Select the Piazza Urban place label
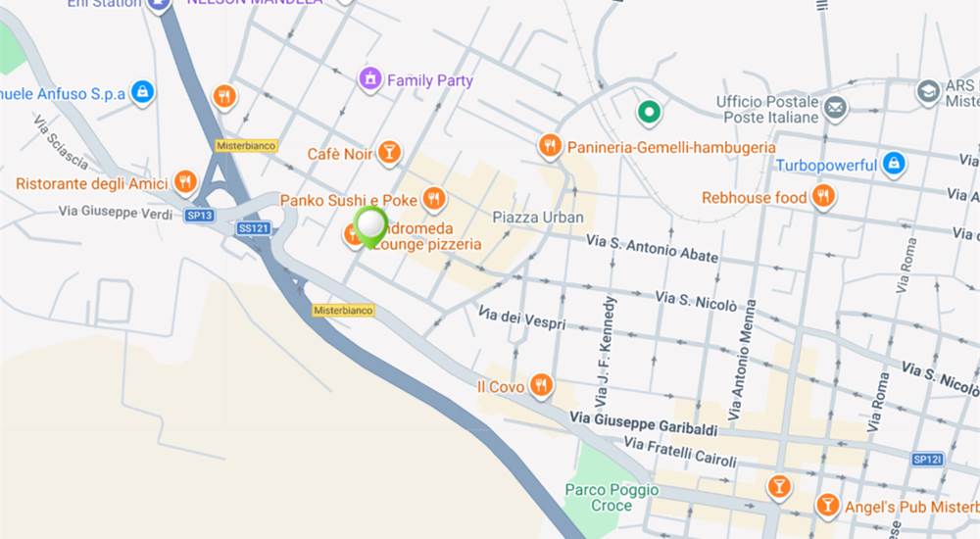The width and height of the screenshot is (980, 539). point(538,218)
